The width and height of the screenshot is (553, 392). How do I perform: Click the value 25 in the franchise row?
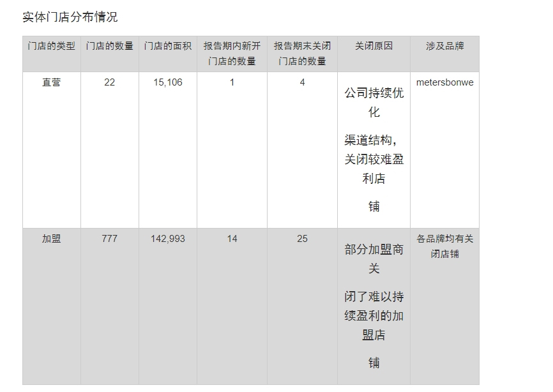302,239
